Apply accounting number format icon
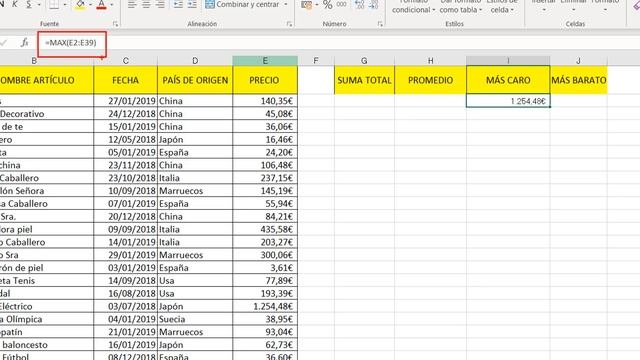The height and width of the screenshot is (360, 640). pos(307,5)
